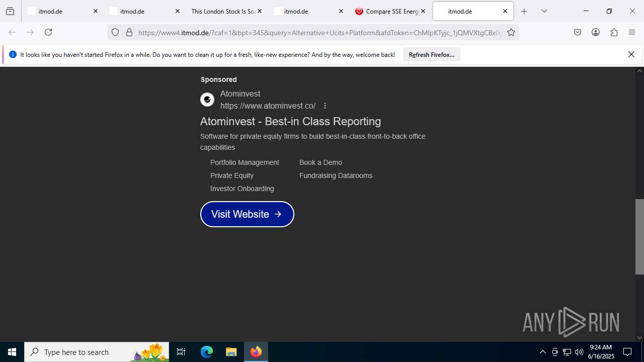Screen dimensions: 644x362
Task: Click the Meet Now camera tray icon
Action: (x=555, y=352)
